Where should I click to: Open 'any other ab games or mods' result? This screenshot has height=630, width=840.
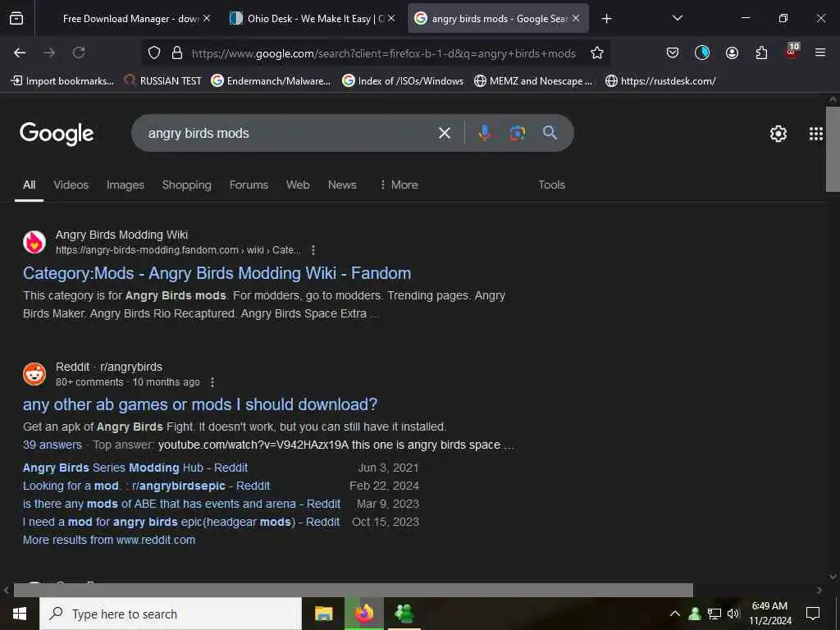200,404
